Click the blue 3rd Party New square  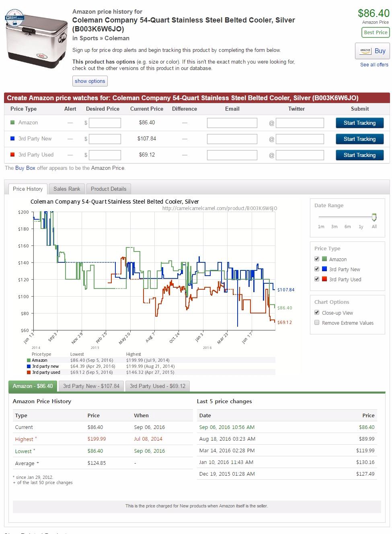(x=12, y=138)
